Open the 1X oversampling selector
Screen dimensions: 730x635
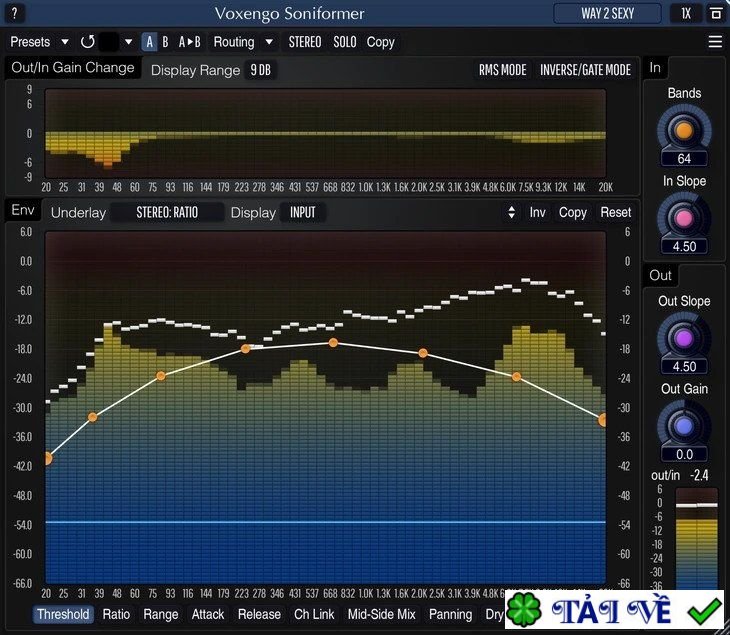pyautogui.click(x=686, y=13)
